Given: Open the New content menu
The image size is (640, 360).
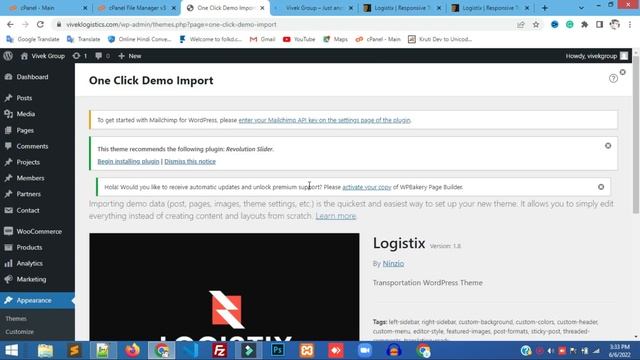Looking at the screenshot, I should click(130, 56).
